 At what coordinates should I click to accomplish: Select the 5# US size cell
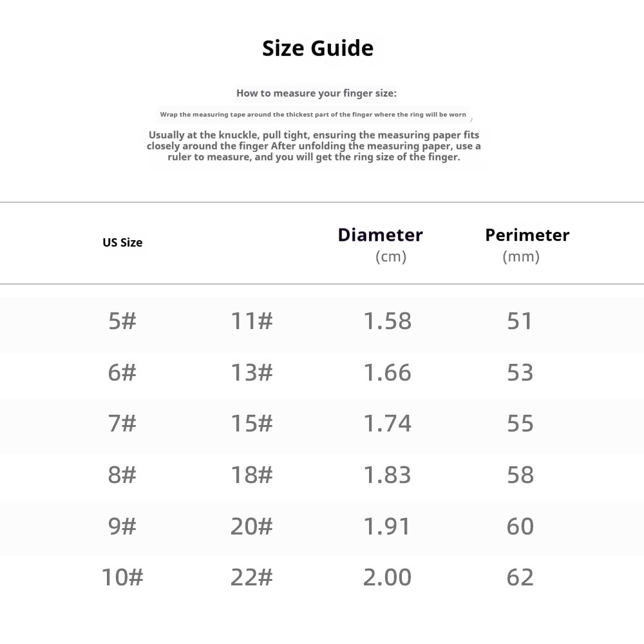click(122, 321)
